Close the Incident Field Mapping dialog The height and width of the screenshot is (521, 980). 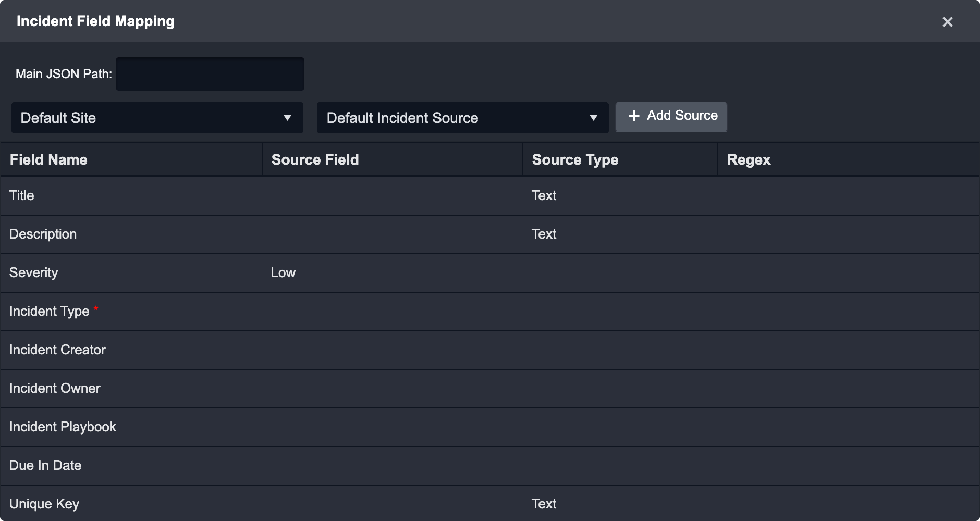click(x=947, y=22)
